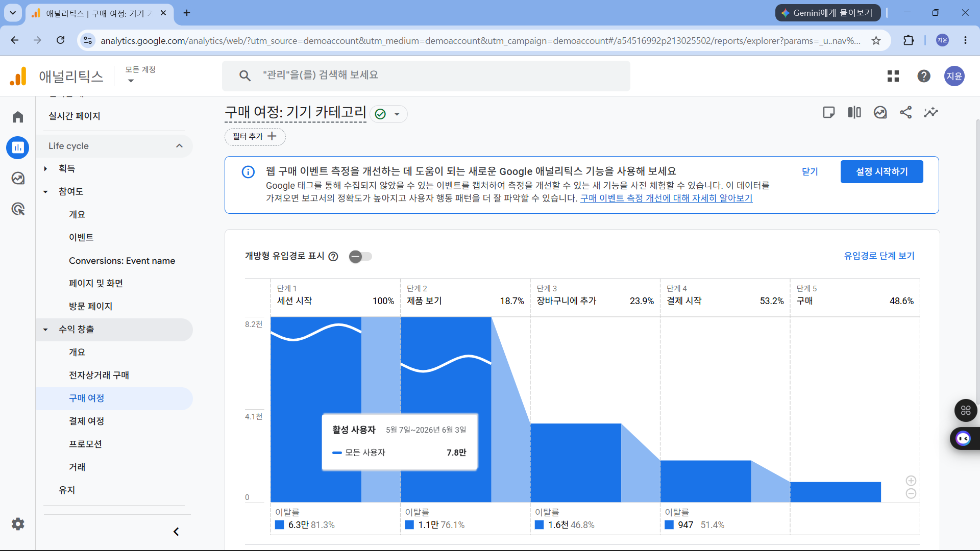Open 실시간 페이지 report
This screenshot has width=980, height=551.
click(75, 116)
